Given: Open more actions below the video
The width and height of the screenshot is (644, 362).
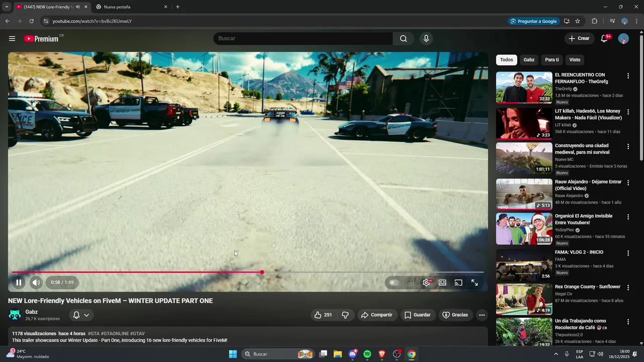Looking at the screenshot, I should click(x=481, y=315).
